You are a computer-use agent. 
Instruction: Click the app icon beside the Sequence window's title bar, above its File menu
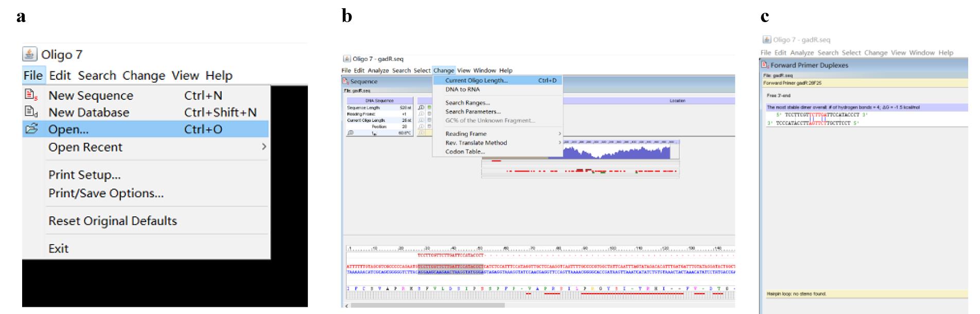[347, 59]
